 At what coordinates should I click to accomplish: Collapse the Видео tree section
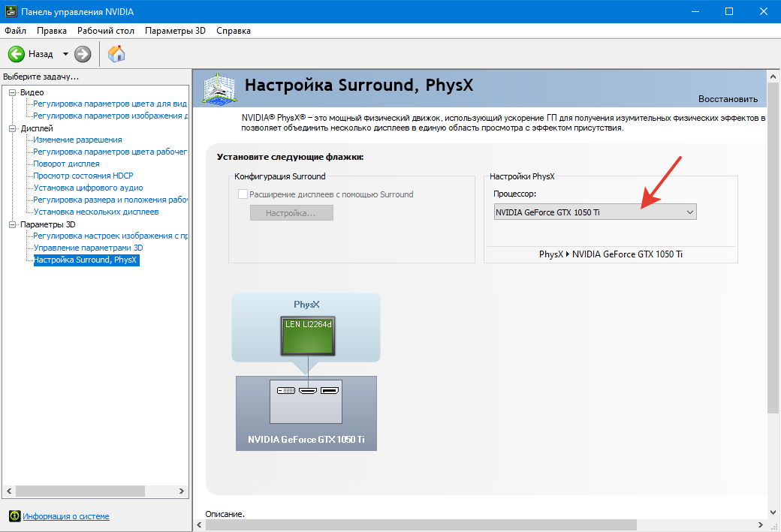click(13, 92)
